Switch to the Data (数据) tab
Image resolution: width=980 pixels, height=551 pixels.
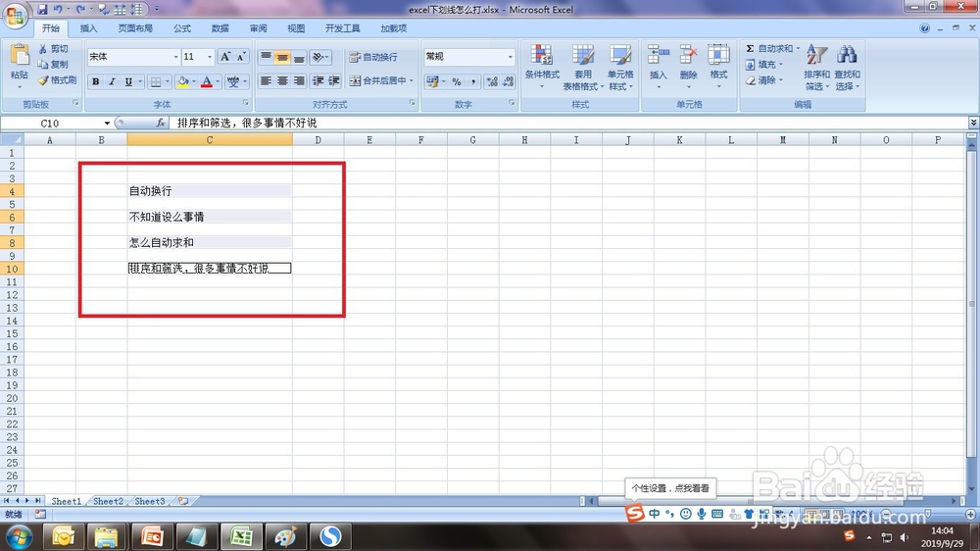coord(220,28)
